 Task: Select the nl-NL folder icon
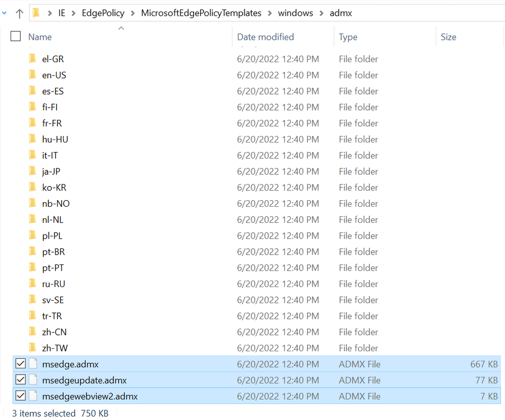pyautogui.click(x=32, y=219)
